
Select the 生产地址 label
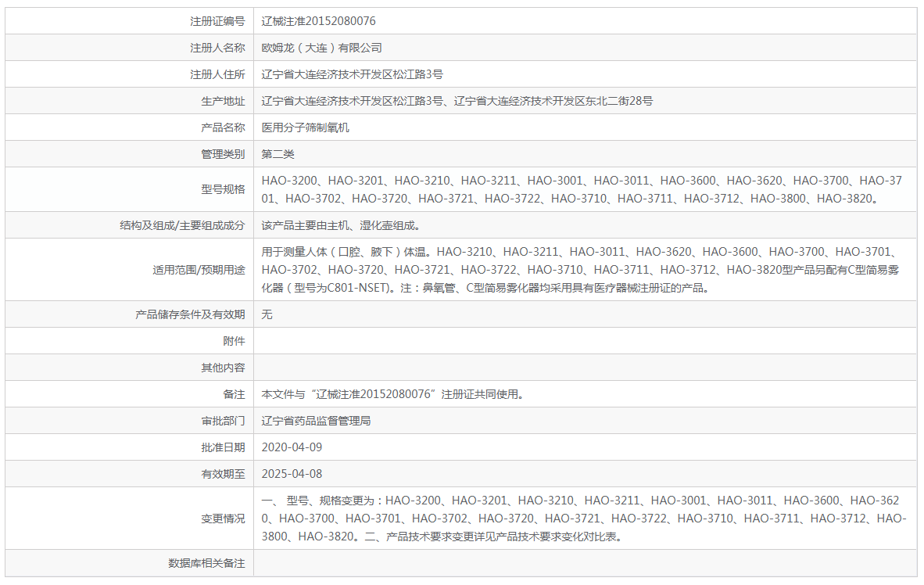pyautogui.click(x=223, y=101)
